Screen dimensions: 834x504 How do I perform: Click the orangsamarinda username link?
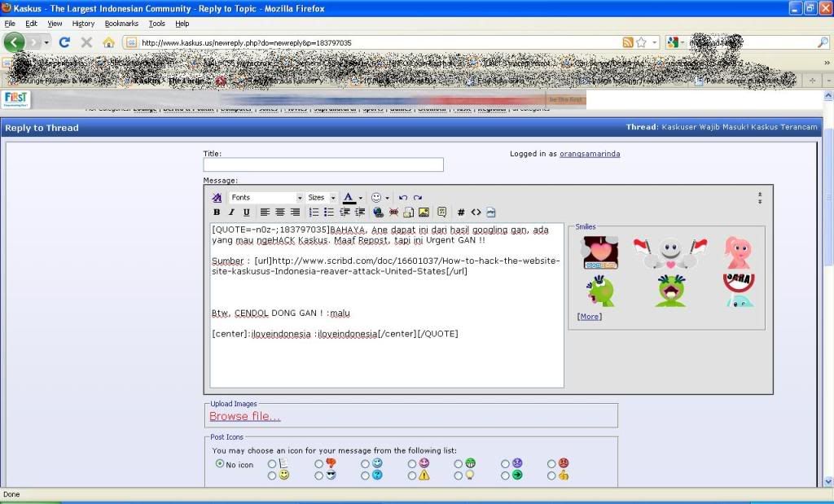(x=590, y=154)
